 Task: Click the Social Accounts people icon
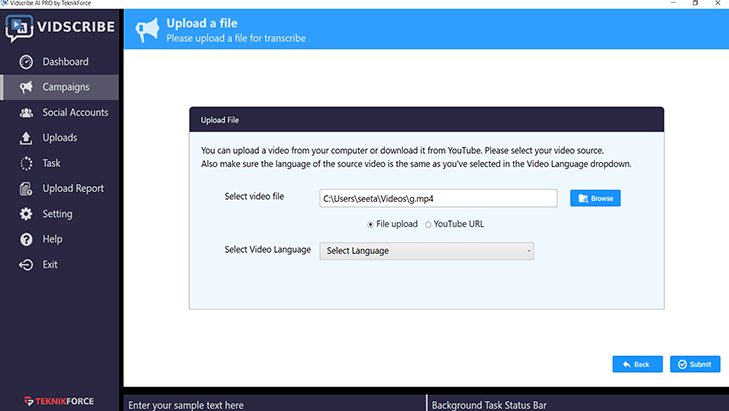pos(26,113)
